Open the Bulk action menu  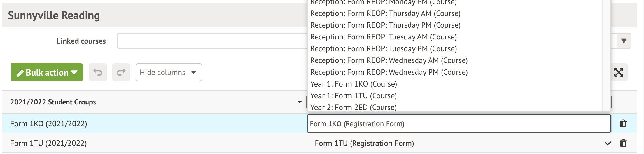coord(47,72)
